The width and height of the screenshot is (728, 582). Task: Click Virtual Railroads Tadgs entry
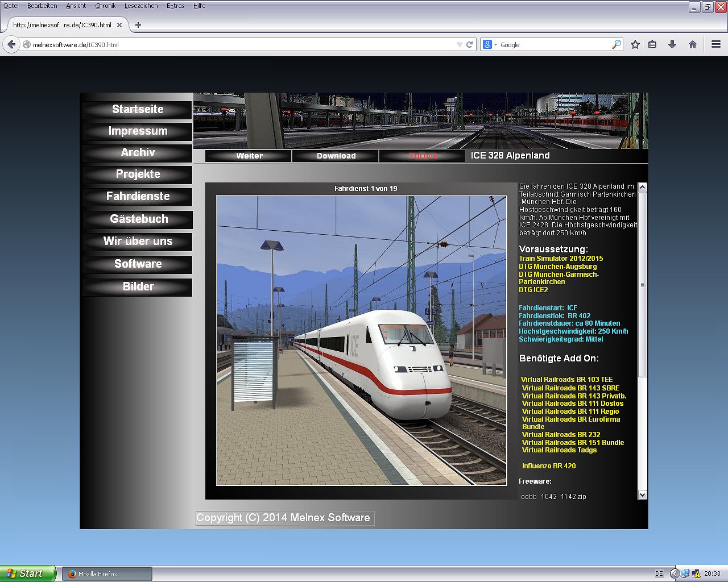[559, 450]
